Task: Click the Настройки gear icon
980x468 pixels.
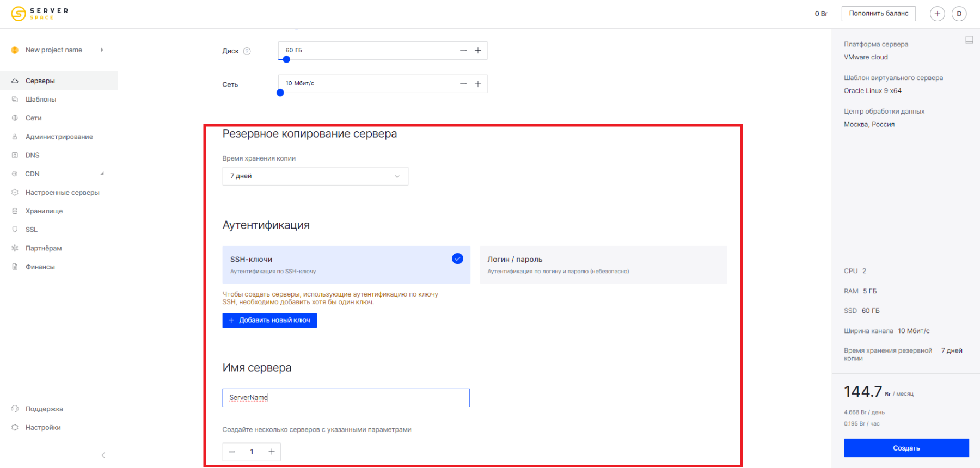Action: (15, 428)
